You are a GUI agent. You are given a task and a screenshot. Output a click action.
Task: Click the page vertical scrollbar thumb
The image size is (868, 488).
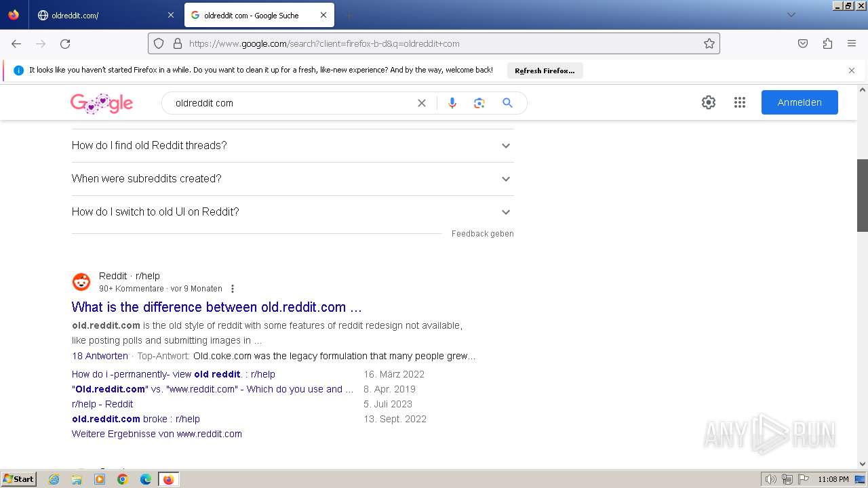863,195
